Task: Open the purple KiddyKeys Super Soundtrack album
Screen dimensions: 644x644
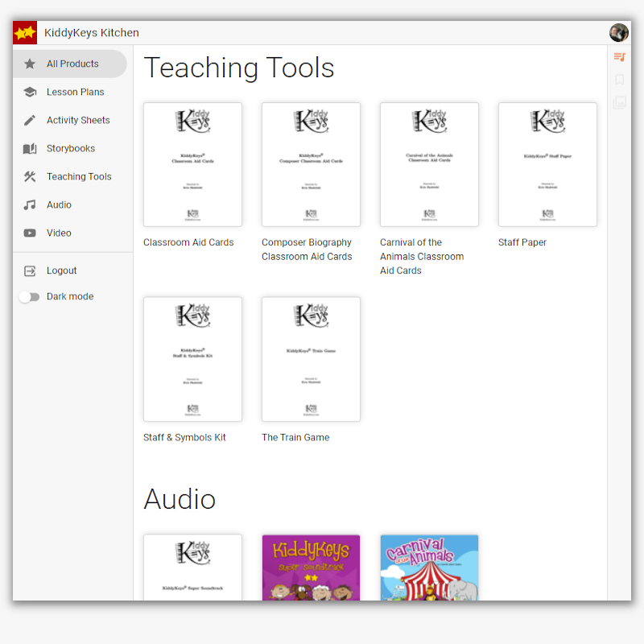Action: [311, 568]
